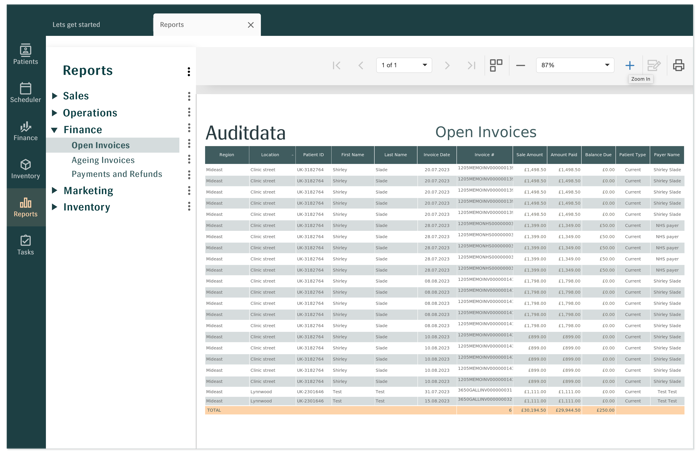The height and width of the screenshot is (453, 700).
Task: Click the Last Name column header
Action: (396, 155)
